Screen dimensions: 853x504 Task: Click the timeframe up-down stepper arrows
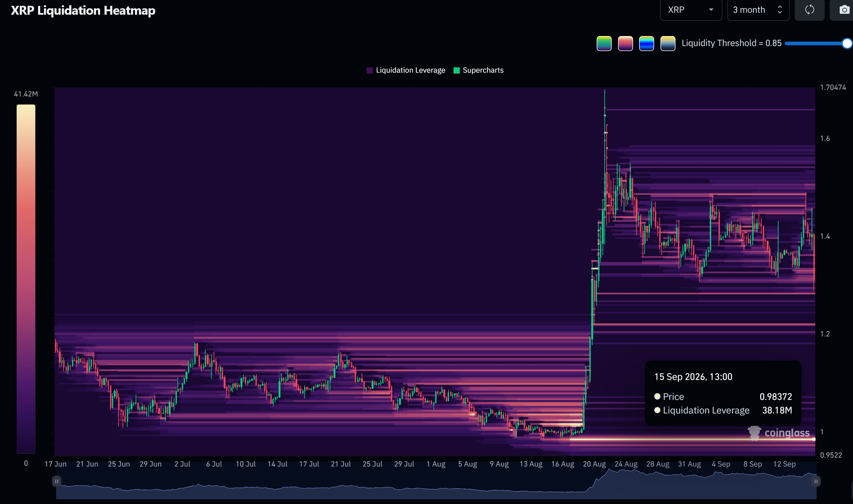(x=780, y=10)
